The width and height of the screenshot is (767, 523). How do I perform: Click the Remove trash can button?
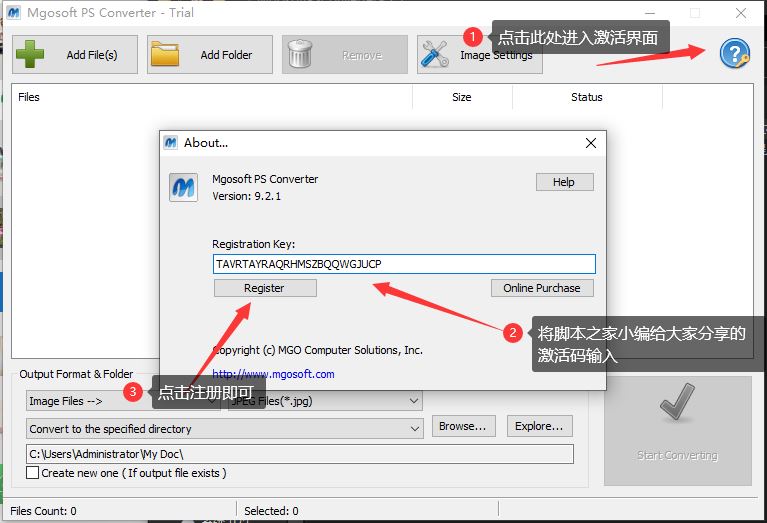(344, 54)
